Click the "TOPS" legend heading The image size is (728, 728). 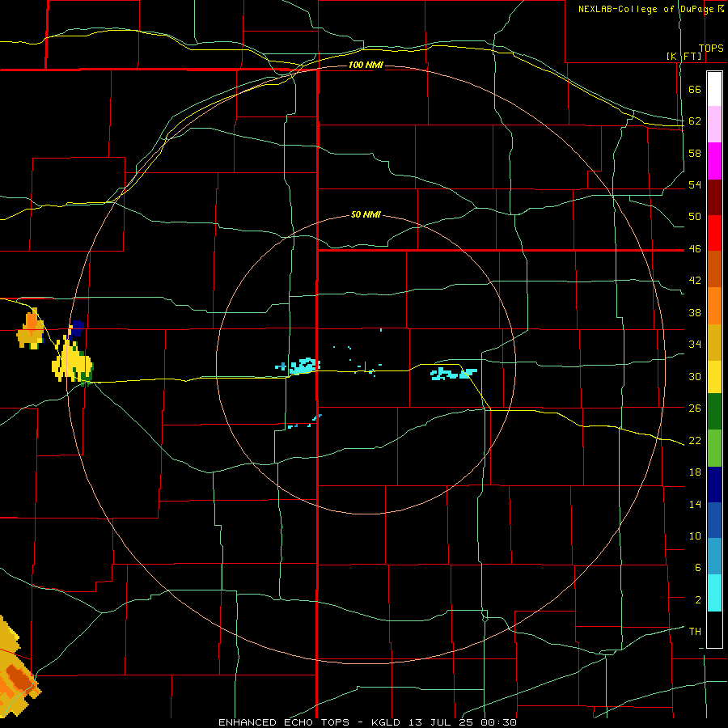[x=711, y=49]
